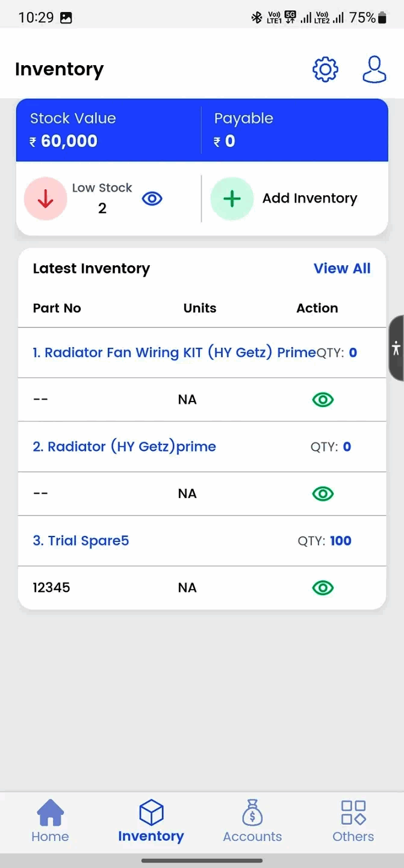Tap the Payable ₹0 card
The width and height of the screenshot is (404, 868).
click(x=294, y=130)
